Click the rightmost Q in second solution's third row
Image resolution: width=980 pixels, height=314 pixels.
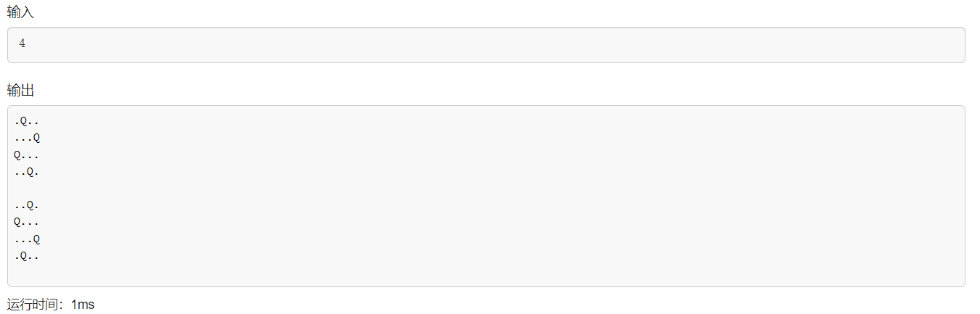(x=36, y=239)
